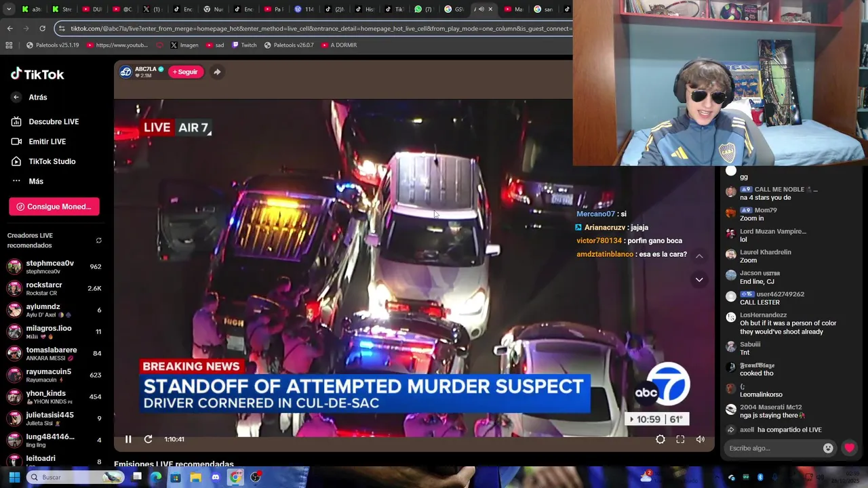The width and height of the screenshot is (868, 488).
Task: Open lung484146 recommended live
Action: pos(54,440)
